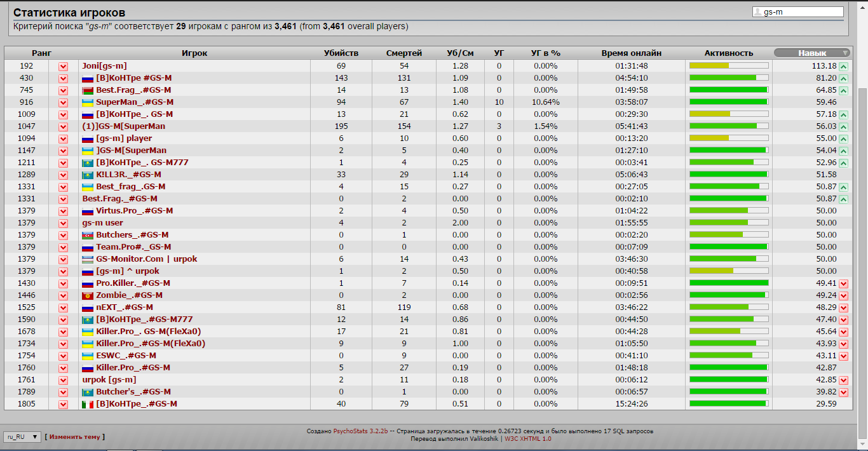Image resolution: width=868 pixels, height=451 pixels.
Task: Click red down arrow next to skill 45.64
Action: pyautogui.click(x=843, y=332)
